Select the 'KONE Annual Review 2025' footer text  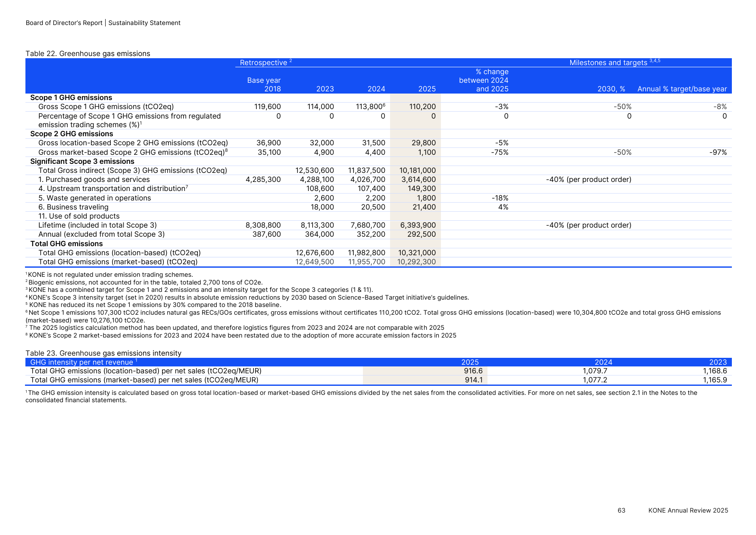(x=688, y=510)
